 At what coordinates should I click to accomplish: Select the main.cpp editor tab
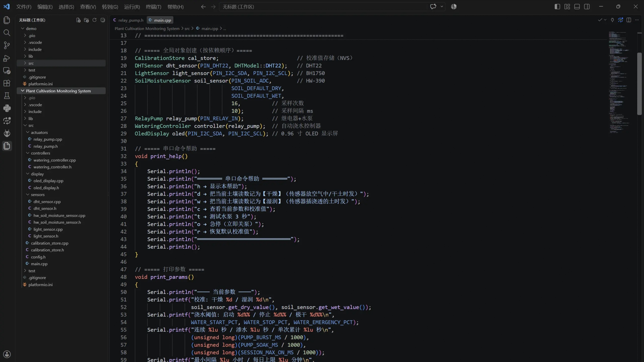coord(160,20)
